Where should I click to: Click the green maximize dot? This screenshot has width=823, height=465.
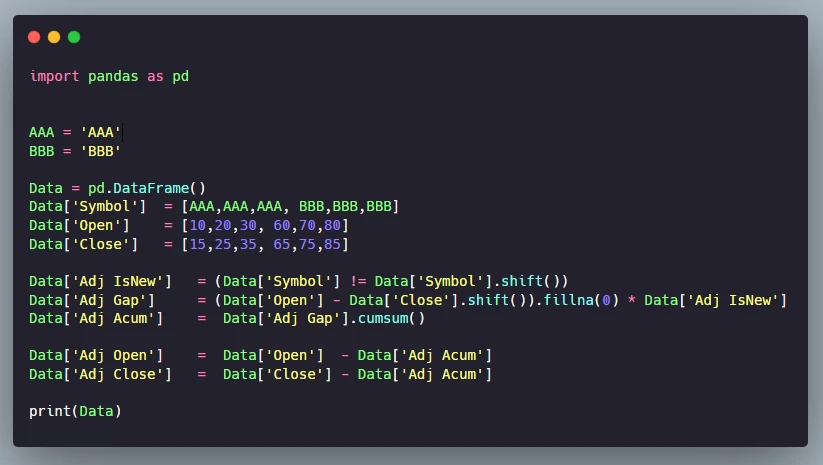click(x=74, y=37)
